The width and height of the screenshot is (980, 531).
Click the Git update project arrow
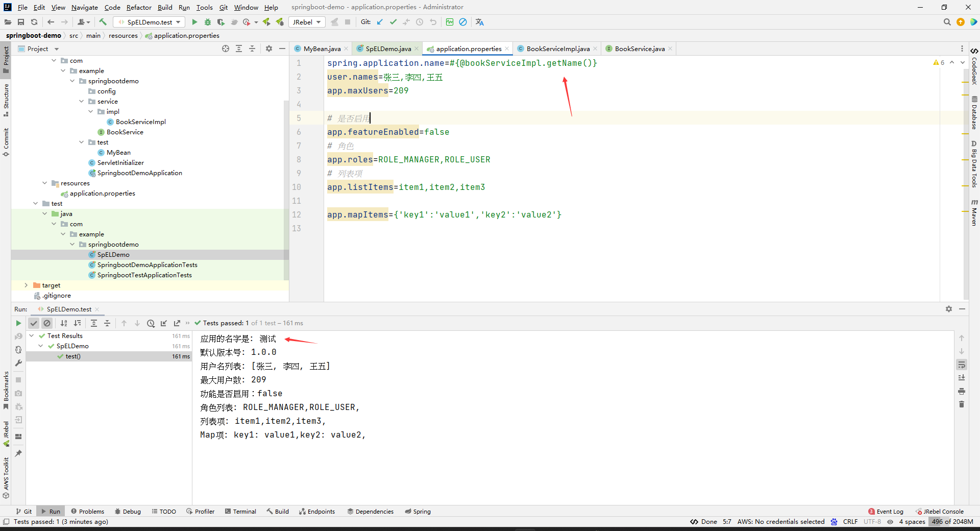coord(380,22)
